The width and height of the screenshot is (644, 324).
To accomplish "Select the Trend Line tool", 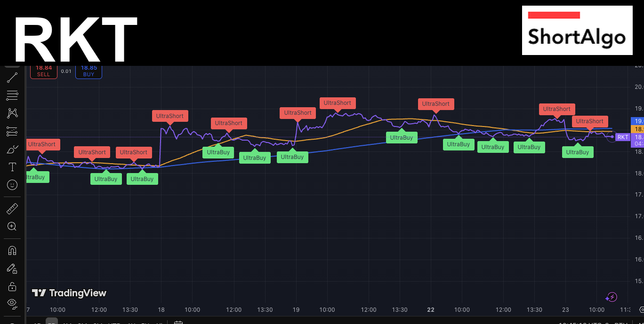I will (x=12, y=77).
